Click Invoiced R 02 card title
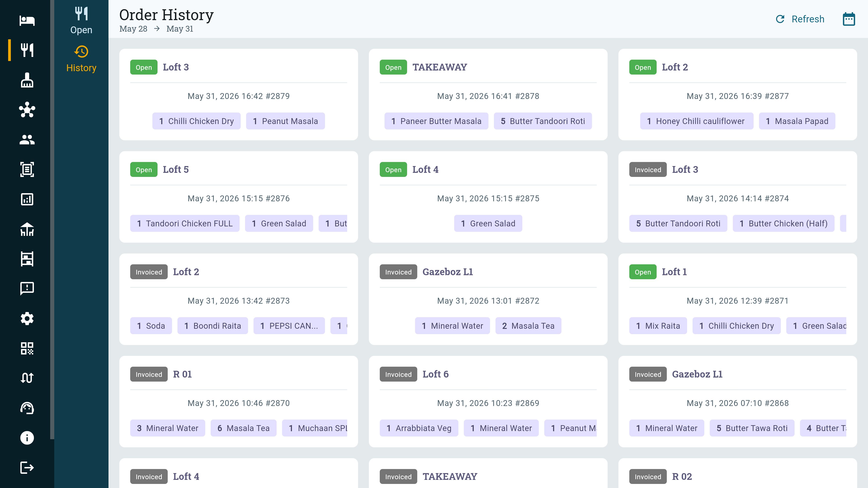Screen dimensions: 868x488 [682, 477]
